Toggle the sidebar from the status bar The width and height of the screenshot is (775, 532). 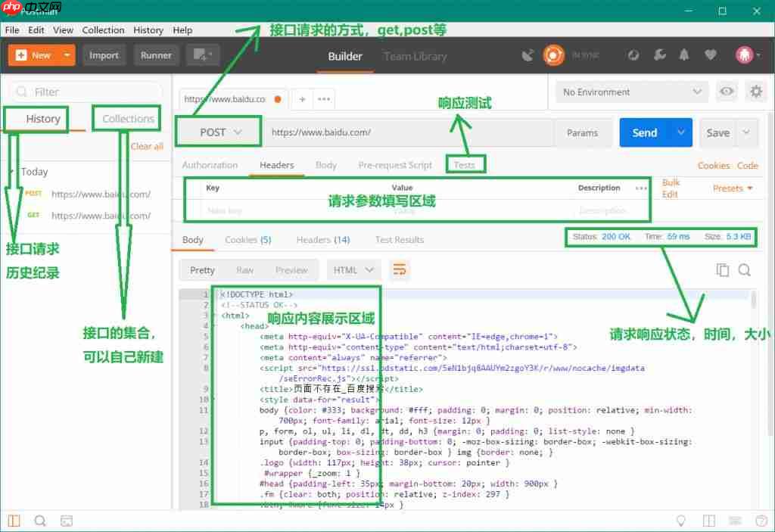(14, 521)
